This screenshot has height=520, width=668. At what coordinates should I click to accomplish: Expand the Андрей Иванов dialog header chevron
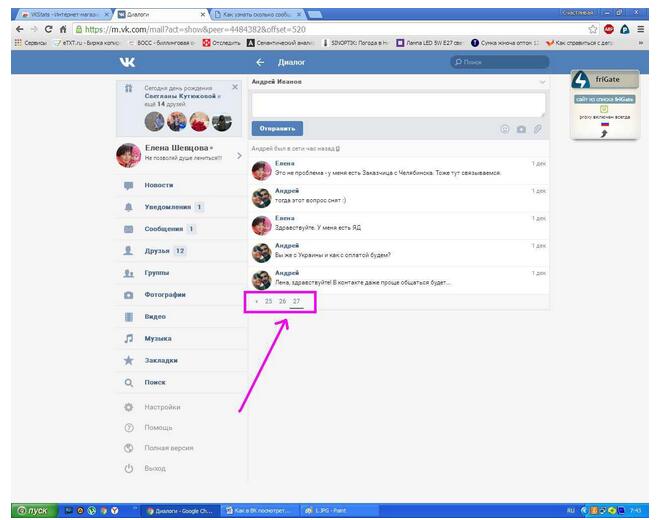pos(542,81)
